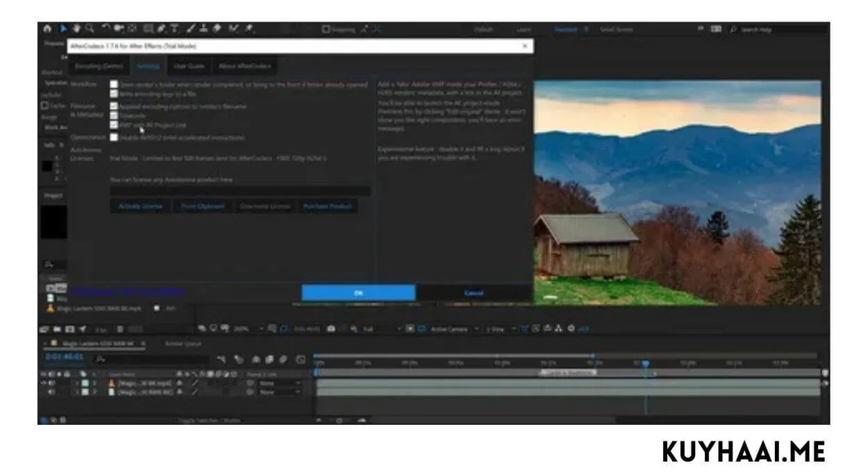Click the timeline layer search icon

pos(101,360)
